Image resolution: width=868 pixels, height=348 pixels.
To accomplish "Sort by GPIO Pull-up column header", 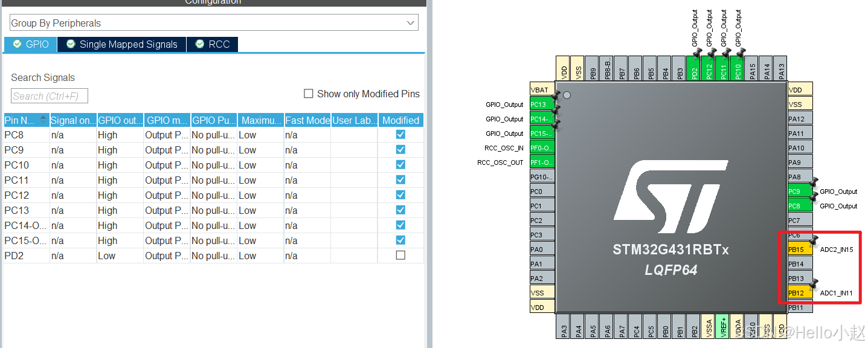I will pos(214,120).
